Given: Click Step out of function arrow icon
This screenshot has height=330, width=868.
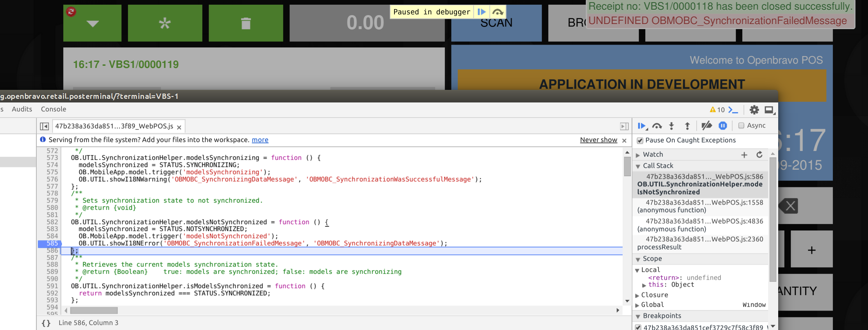Looking at the screenshot, I should click(687, 126).
